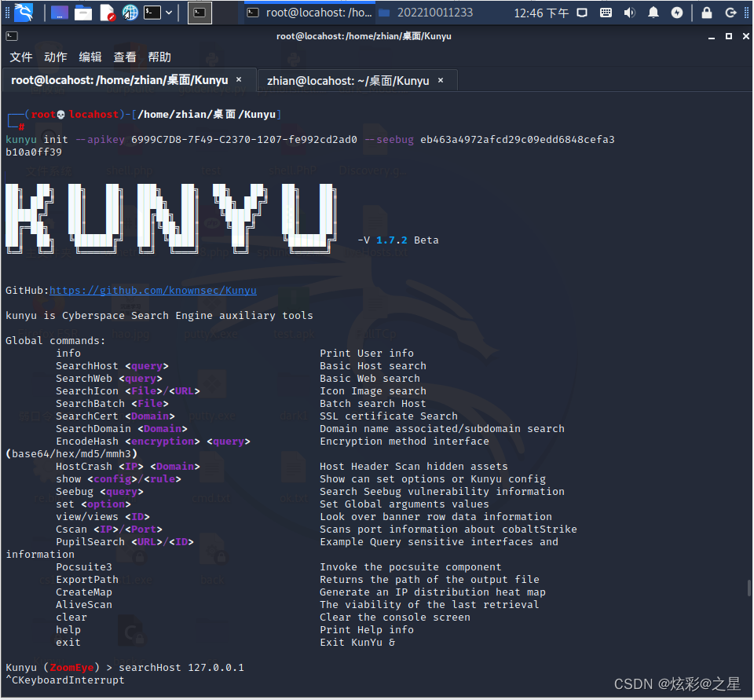
Task: Click the '^CKeyboardInterrupt' output line
Action: tap(65, 680)
